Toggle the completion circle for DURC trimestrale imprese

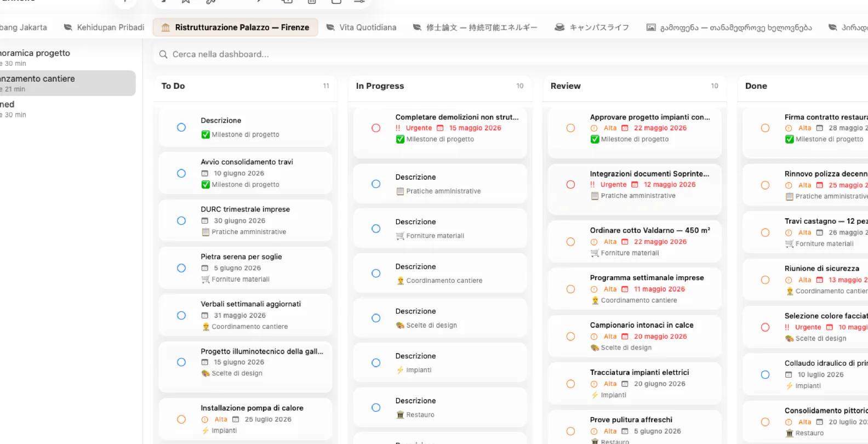pos(181,221)
